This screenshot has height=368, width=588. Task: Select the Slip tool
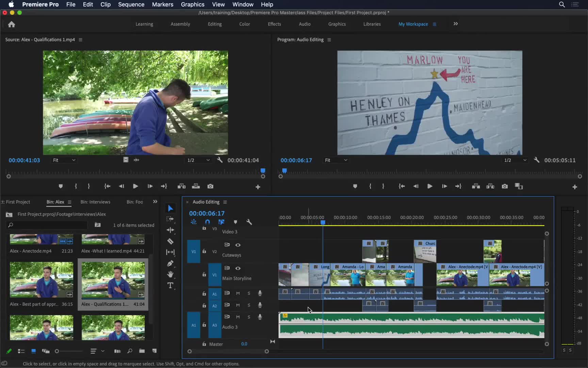tap(170, 252)
